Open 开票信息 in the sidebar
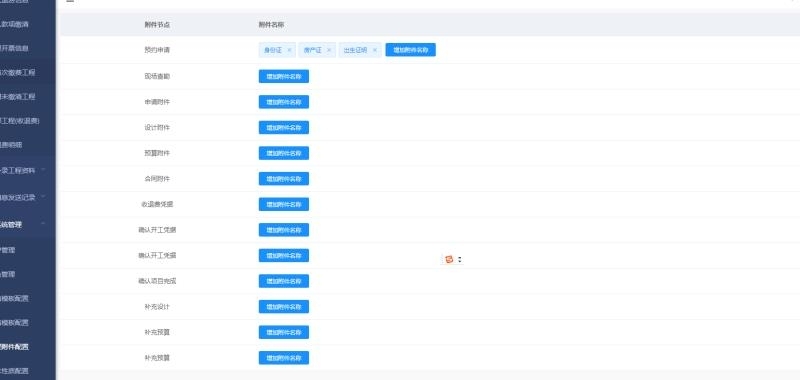Viewport: 800px width, 380px height. 14,48
